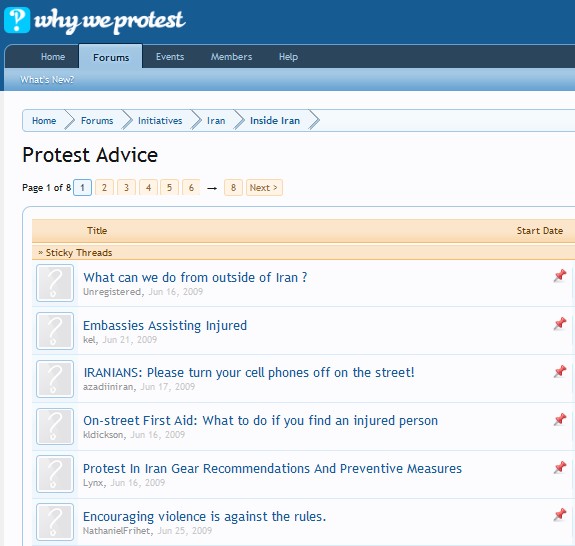
Task: Click the sticky pin icon for On-street First Aid thread
Action: [560, 419]
